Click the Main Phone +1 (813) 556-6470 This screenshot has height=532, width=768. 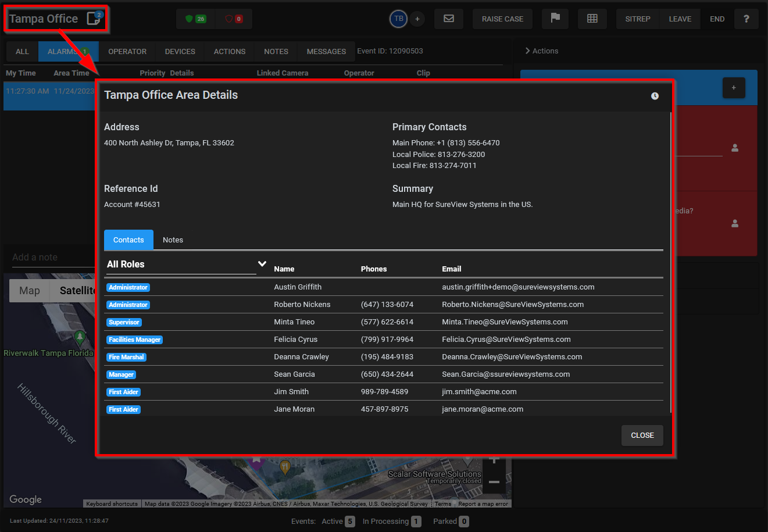[446, 142]
